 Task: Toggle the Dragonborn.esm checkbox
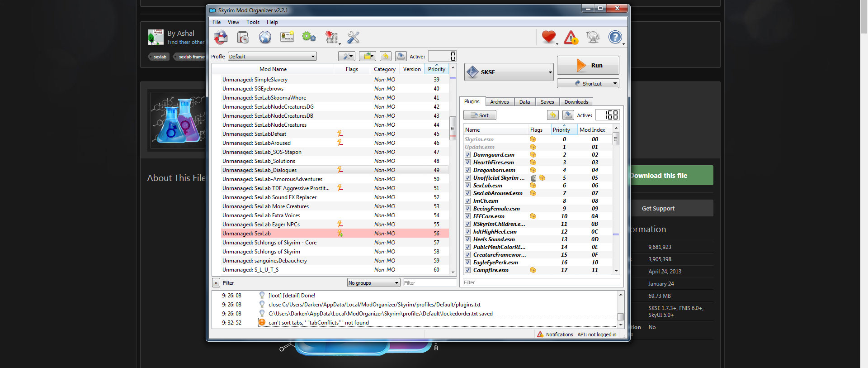[468, 170]
